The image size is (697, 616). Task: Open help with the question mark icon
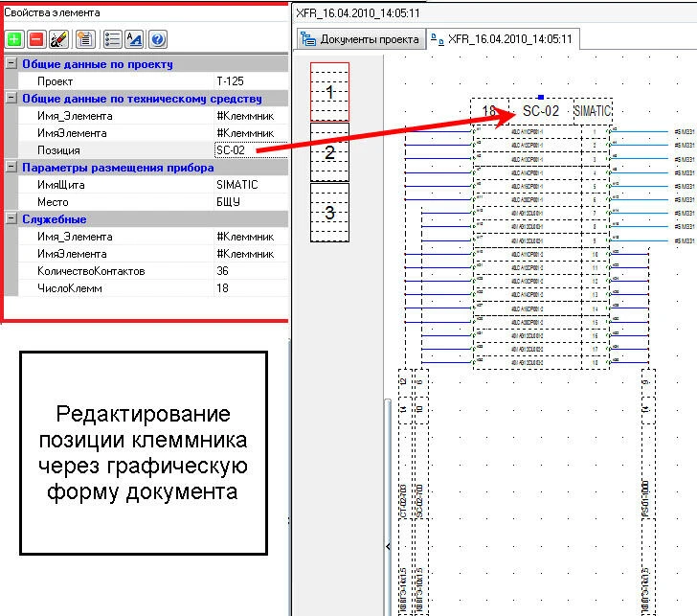(158, 39)
